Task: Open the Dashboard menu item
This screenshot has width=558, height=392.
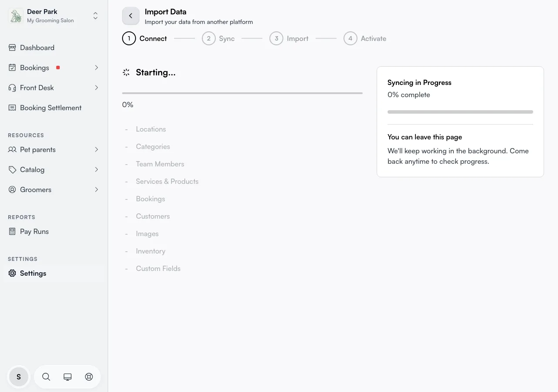Action: 54,47
